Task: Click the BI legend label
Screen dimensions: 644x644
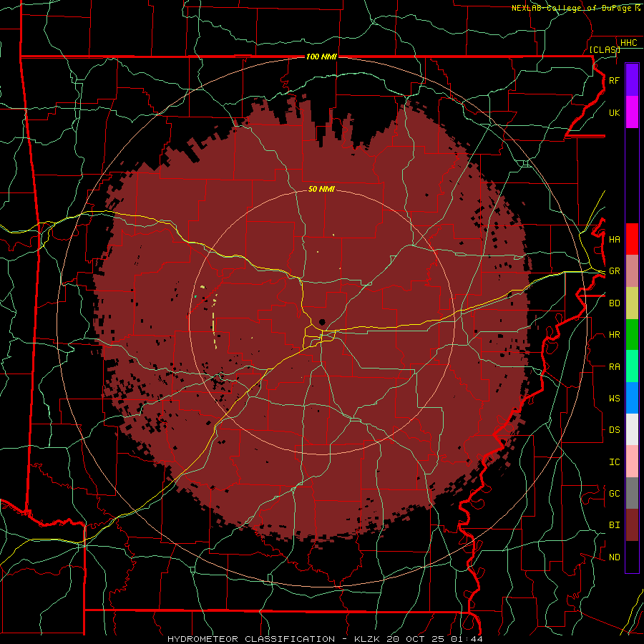Action: coord(614,525)
